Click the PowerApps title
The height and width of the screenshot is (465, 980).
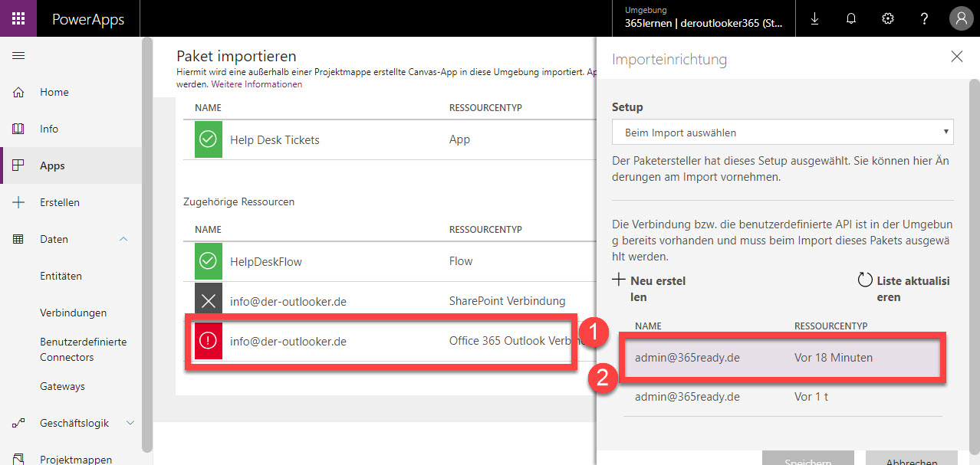[88, 19]
